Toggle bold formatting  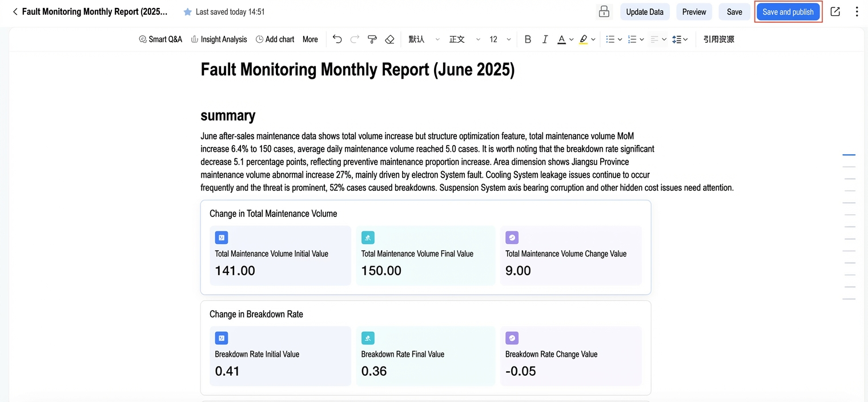point(528,39)
